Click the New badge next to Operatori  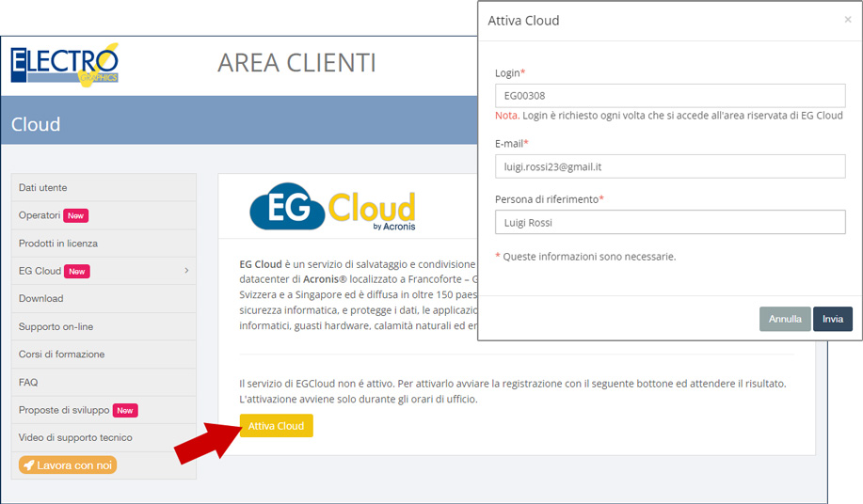point(76,215)
